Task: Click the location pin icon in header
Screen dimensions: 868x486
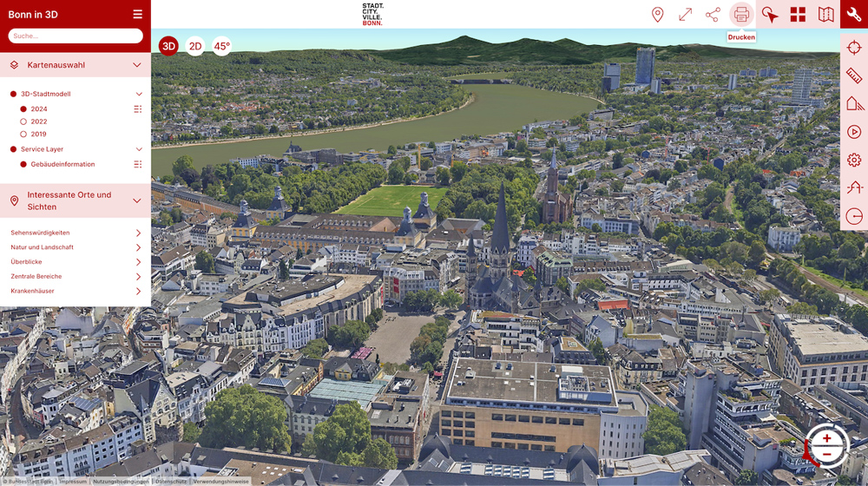Action: click(657, 15)
